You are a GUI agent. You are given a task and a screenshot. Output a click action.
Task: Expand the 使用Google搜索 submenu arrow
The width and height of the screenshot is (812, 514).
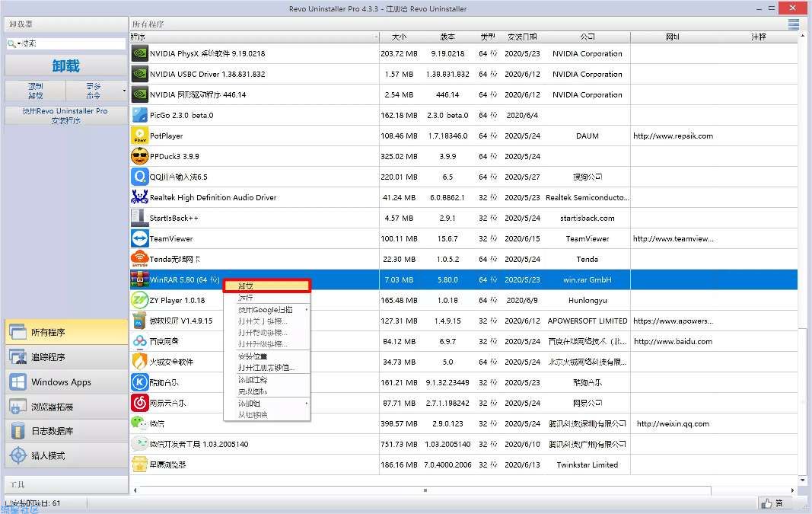[x=307, y=310]
